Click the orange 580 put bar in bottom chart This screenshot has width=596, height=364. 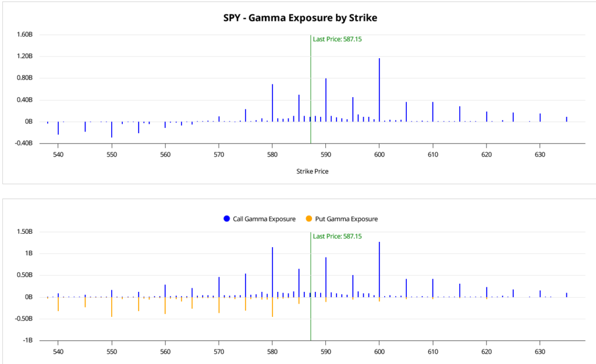pos(272,306)
